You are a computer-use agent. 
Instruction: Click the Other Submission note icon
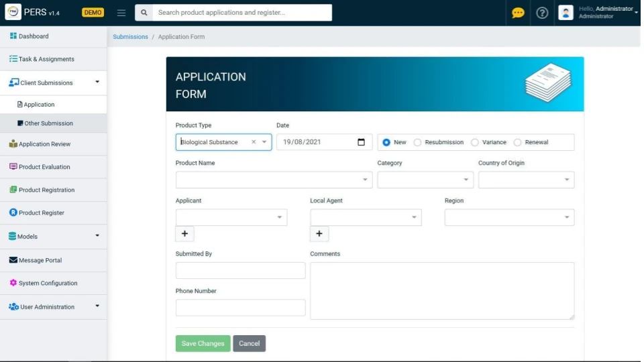(x=20, y=123)
